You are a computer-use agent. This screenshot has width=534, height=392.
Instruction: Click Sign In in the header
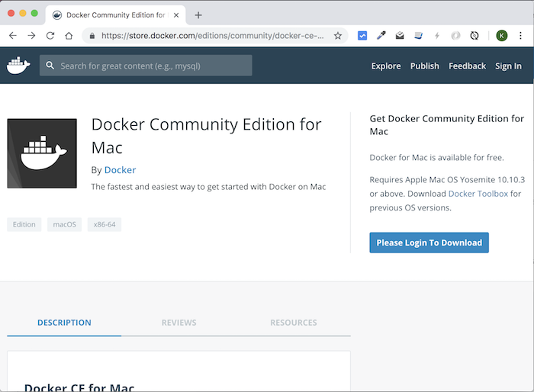(508, 66)
